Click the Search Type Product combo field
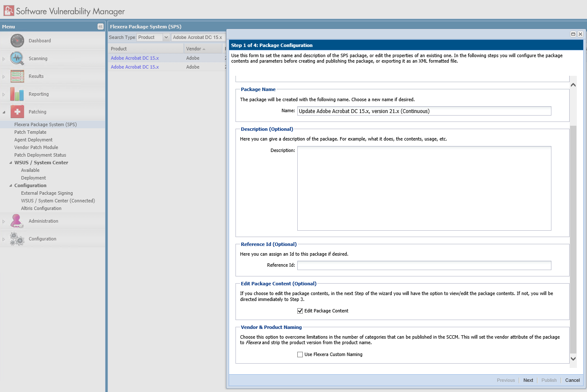The height and width of the screenshot is (392, 587). click(x=150, y=37)
